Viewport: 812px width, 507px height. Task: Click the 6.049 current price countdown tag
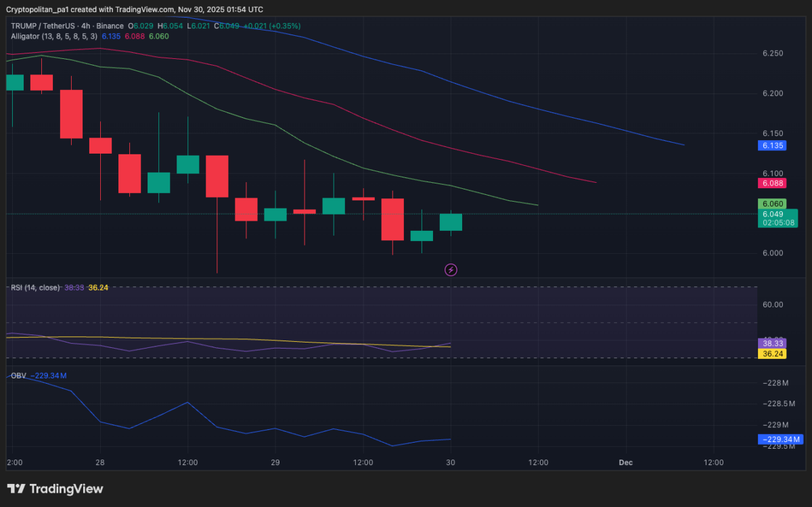click(x=777, y=218)
